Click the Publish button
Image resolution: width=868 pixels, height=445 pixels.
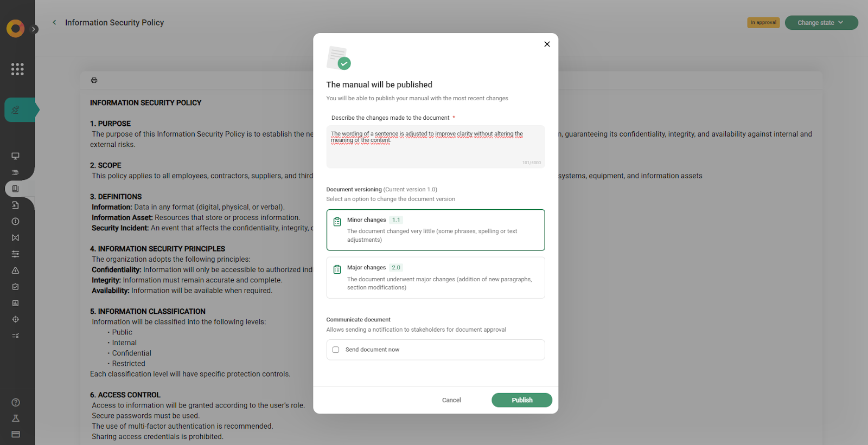point(521,400)
